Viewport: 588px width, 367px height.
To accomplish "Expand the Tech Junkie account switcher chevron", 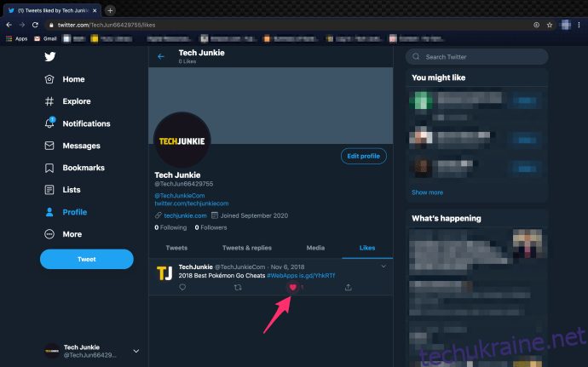I will tap(136, 351).
